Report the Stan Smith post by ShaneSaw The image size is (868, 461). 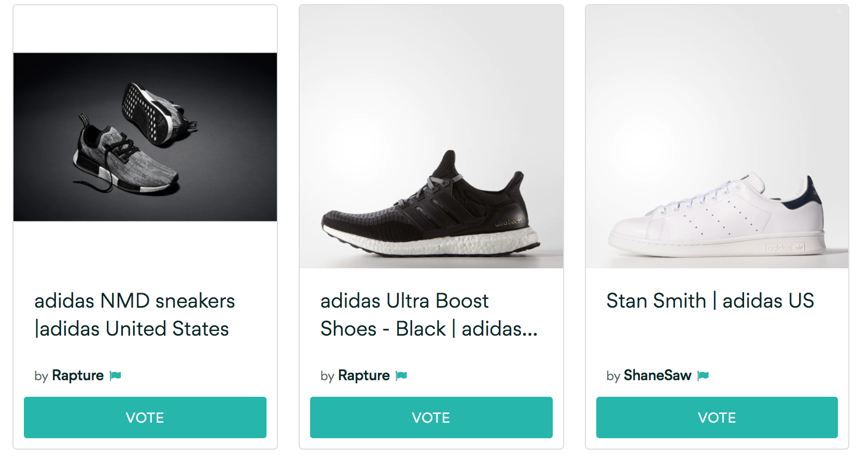703,376
